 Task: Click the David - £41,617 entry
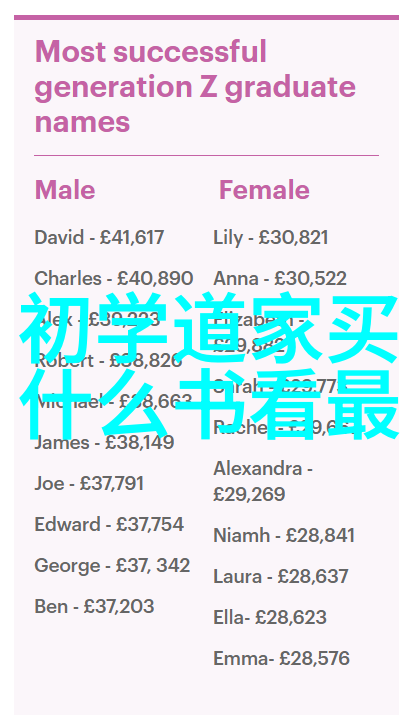(x=99, y=237)
